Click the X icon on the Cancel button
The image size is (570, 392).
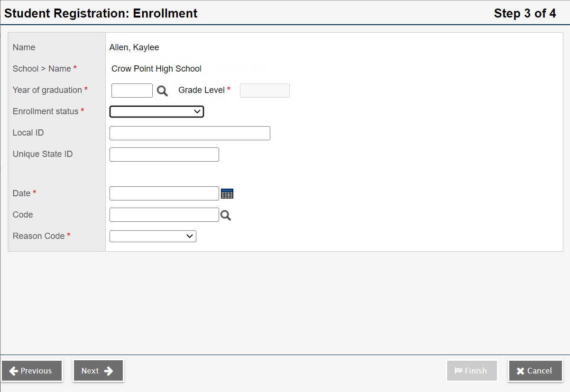(520, 371)
